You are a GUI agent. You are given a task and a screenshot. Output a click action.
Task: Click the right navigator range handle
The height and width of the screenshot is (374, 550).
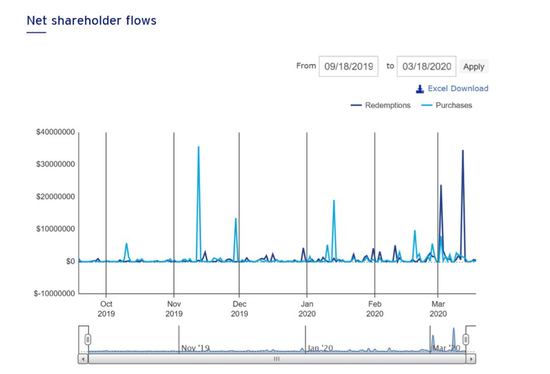[x=466, y=339]
